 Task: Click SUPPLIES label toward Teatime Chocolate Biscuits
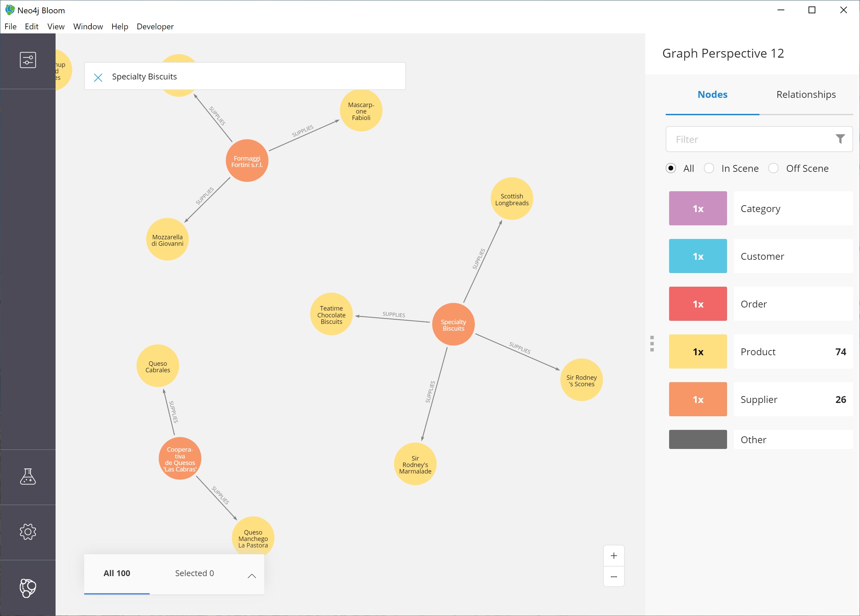[394, 314]
